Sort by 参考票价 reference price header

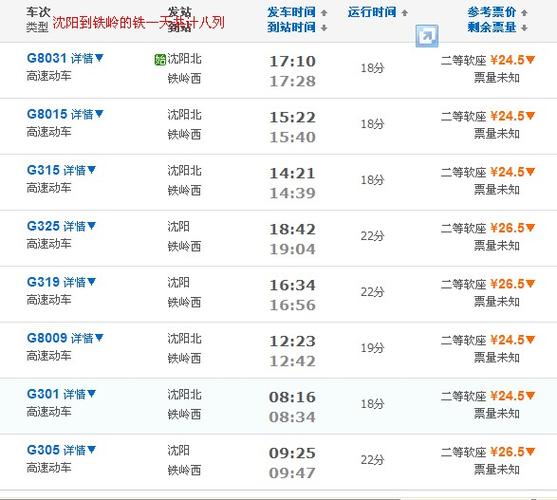pos(492,12)
